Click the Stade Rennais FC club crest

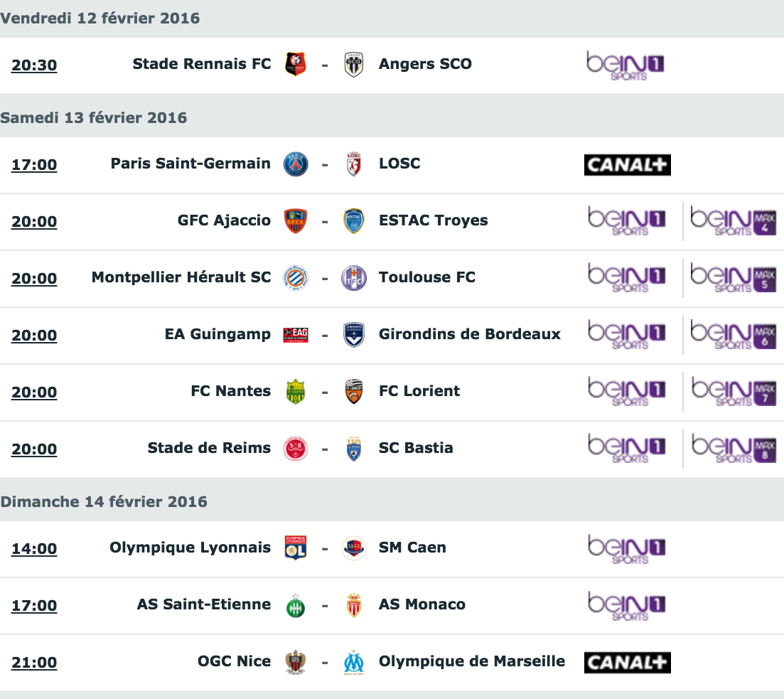(x=296, y=65)
